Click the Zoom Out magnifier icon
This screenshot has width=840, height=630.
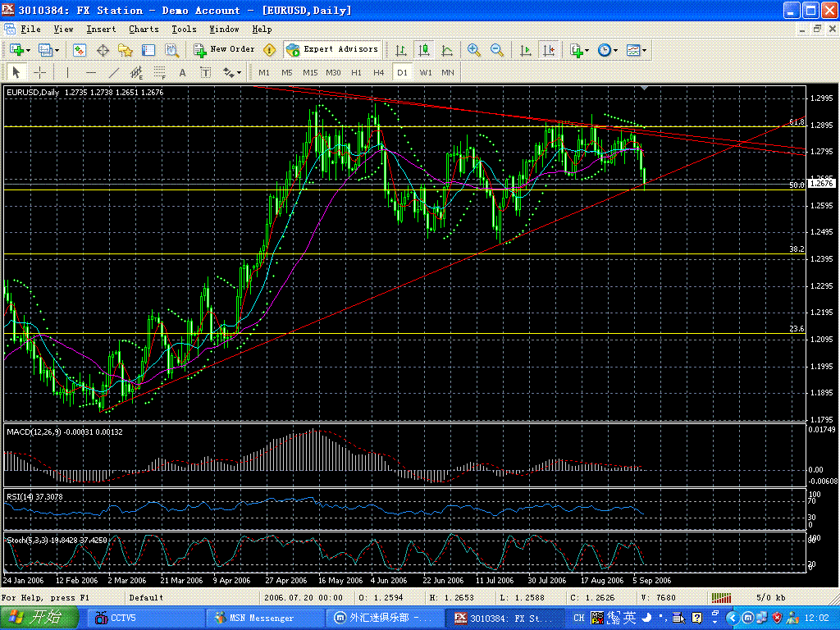[497, 50]
